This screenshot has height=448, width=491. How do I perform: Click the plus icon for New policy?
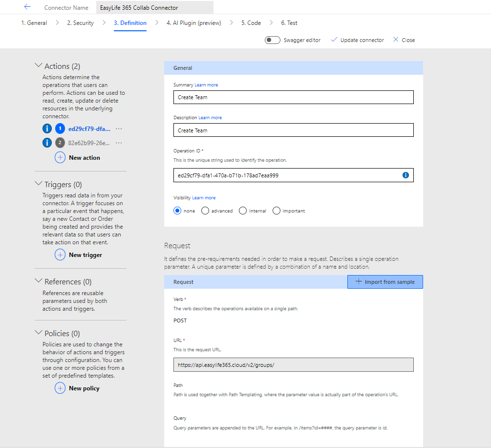click(60, 388)
